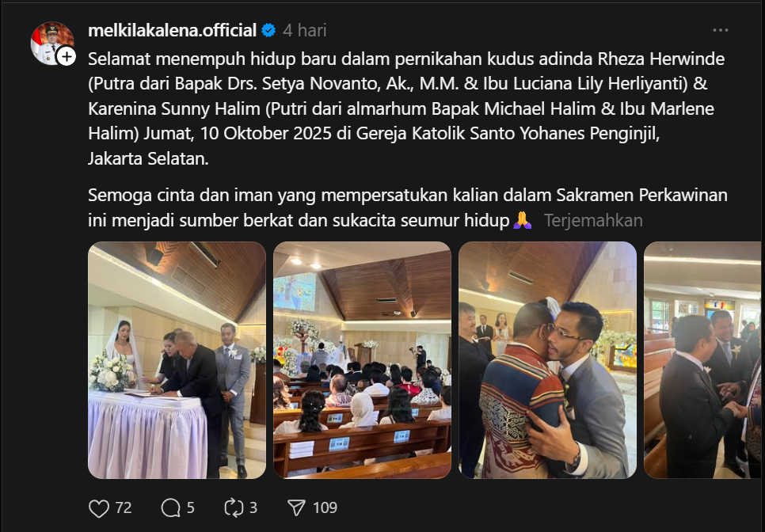Open melkilakalena.official username link
This screenshot has height=532, width=765.
[x=172, y=30]
